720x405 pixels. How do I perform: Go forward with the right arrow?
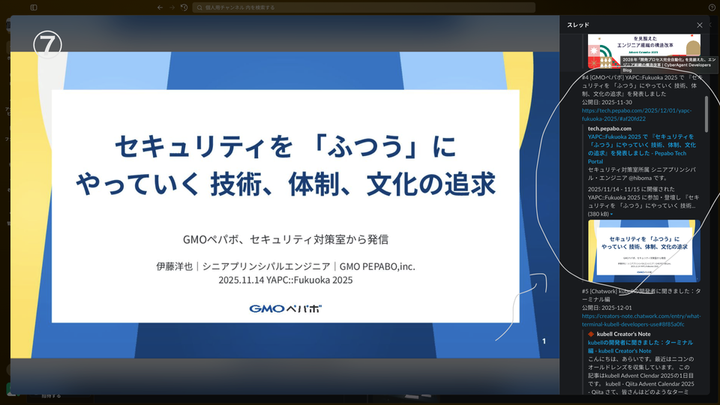tap(172, 7)
